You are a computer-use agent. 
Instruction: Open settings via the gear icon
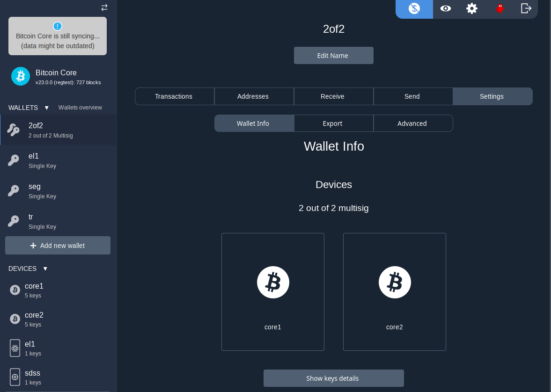click(472, 8)
